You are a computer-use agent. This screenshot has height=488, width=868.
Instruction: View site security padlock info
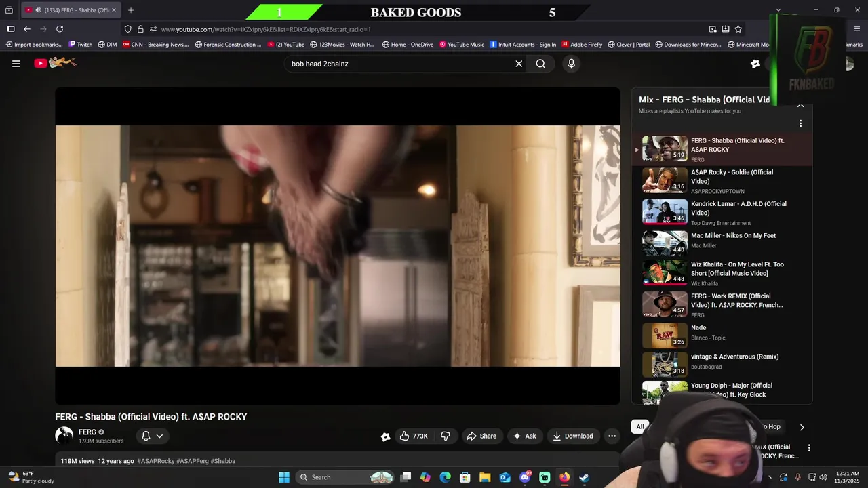(x=140, y=29)
